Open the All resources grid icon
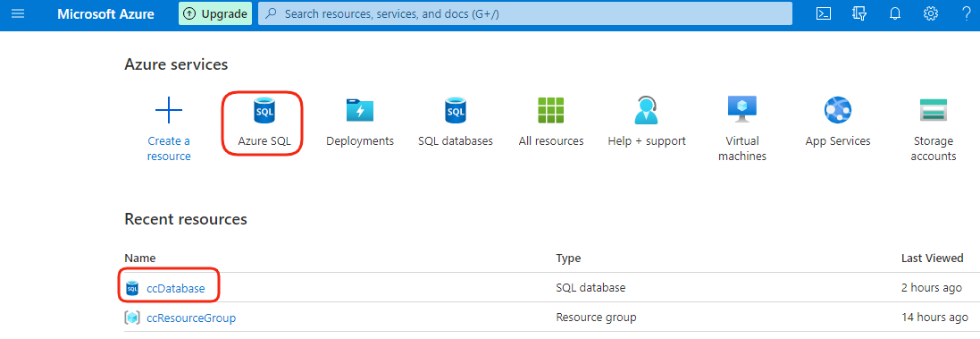 pyautogui.click(x=551, y=111)
